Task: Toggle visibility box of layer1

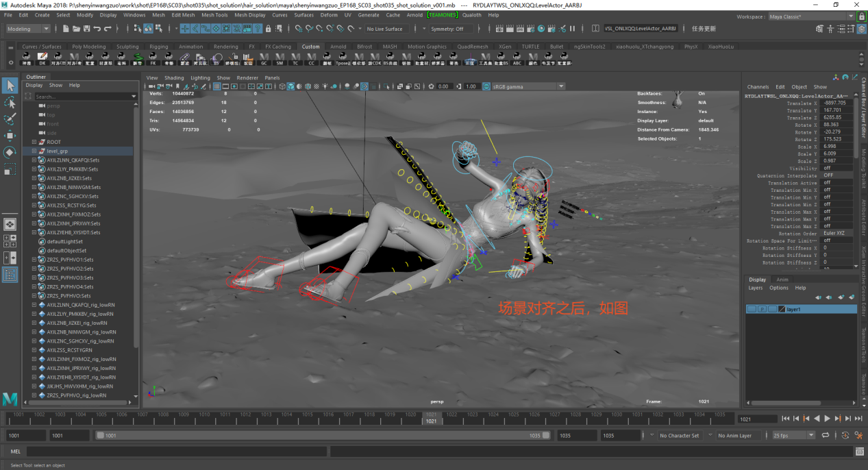Action: 752,310
